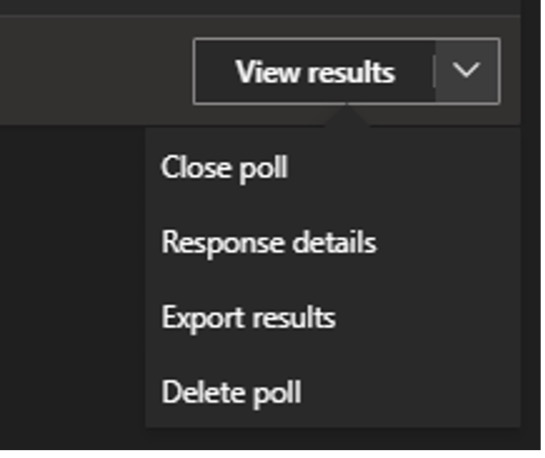Pick the first menu entry, Close poll
Viewport: 545px width, 458px height.
pos(333,167)
